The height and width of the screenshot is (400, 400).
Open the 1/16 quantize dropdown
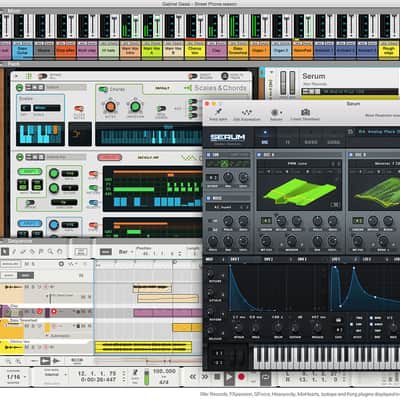coord(16,377)
